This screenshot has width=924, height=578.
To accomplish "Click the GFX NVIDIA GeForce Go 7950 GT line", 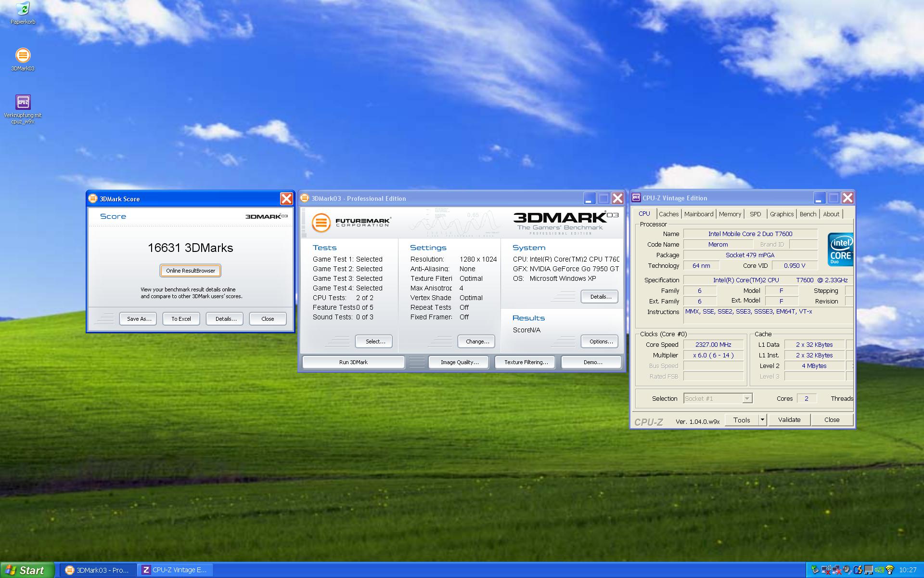I will tap(566, 269).
